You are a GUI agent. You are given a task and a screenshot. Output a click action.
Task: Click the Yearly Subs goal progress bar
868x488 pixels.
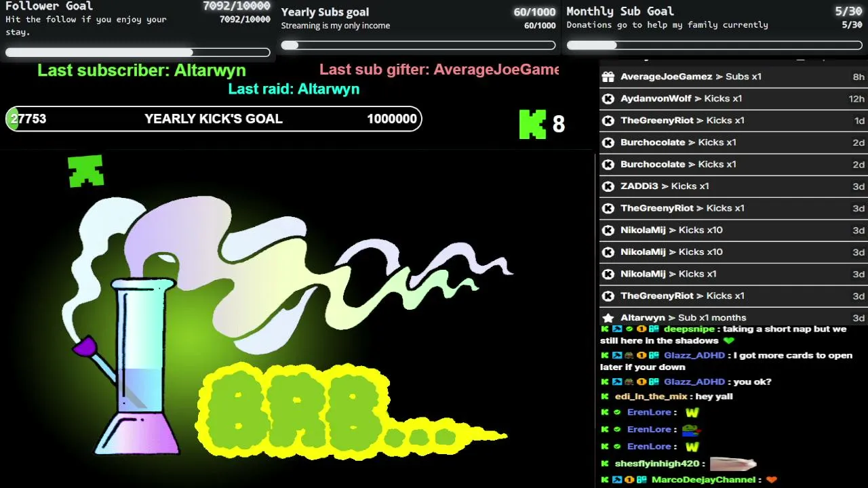coord(418,45)
